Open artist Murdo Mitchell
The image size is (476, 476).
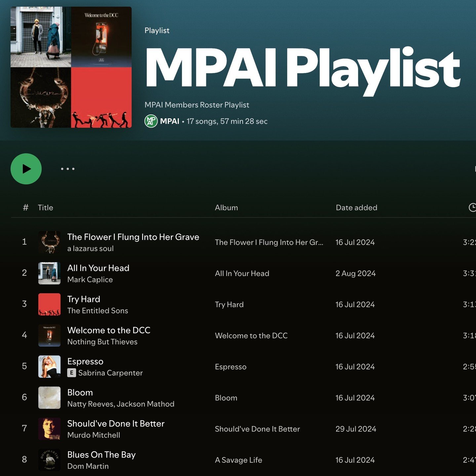(x=94, y=435)
